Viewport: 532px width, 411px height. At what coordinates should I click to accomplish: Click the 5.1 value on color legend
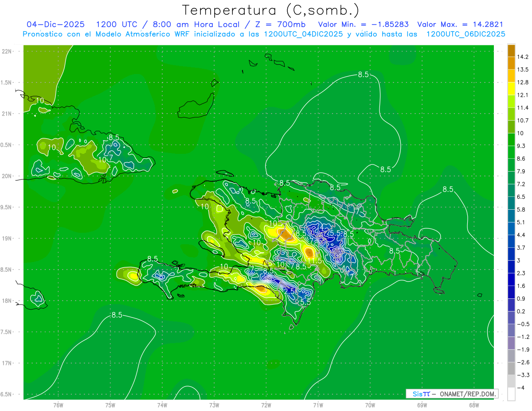[x=521, y=222]
